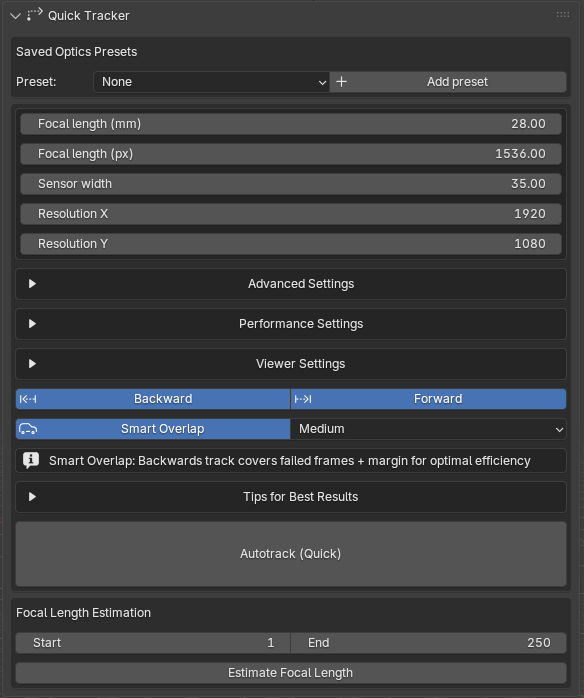Click the Quick Tracker tracking path icon
The image size is (584, 698).
(x=34, y=15)
